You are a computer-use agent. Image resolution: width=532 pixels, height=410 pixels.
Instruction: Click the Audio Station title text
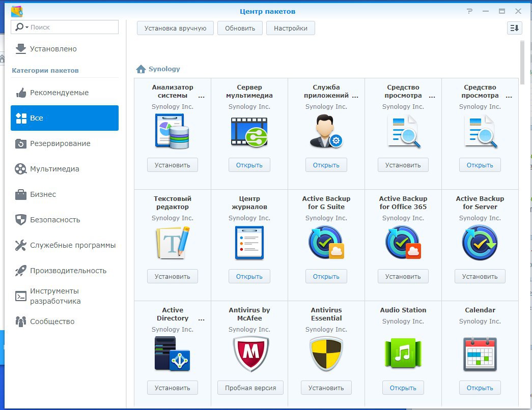pyautogui.click(x=403, y=310)
